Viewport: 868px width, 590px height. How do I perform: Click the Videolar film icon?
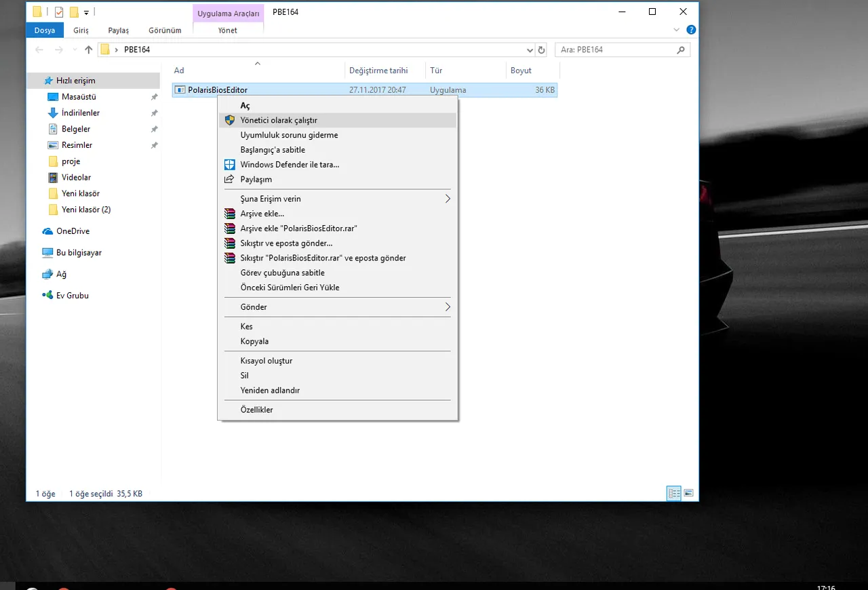pos(54,178)
